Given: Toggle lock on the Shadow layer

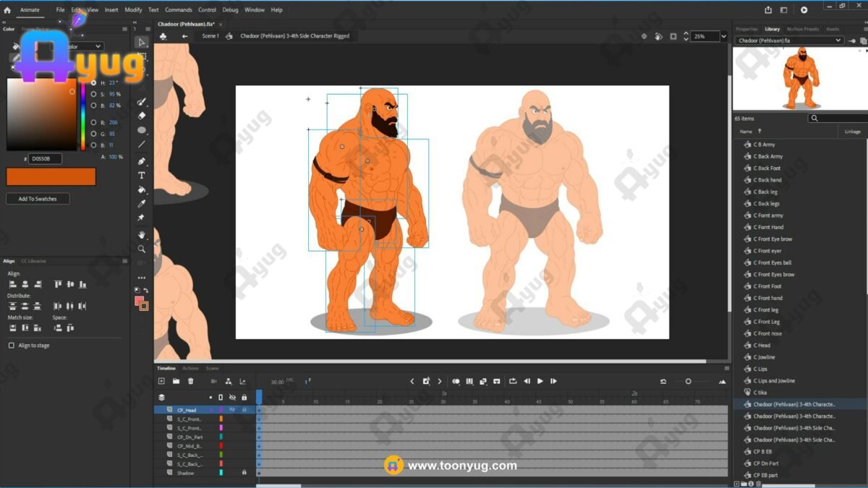Looking at the screenshot, I should pos(244,473).
